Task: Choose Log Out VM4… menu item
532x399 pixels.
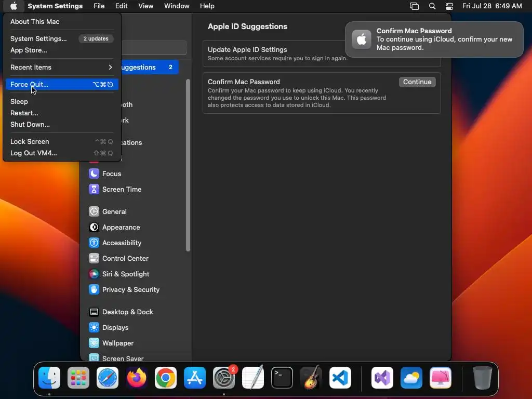Action: click(62, 153)
